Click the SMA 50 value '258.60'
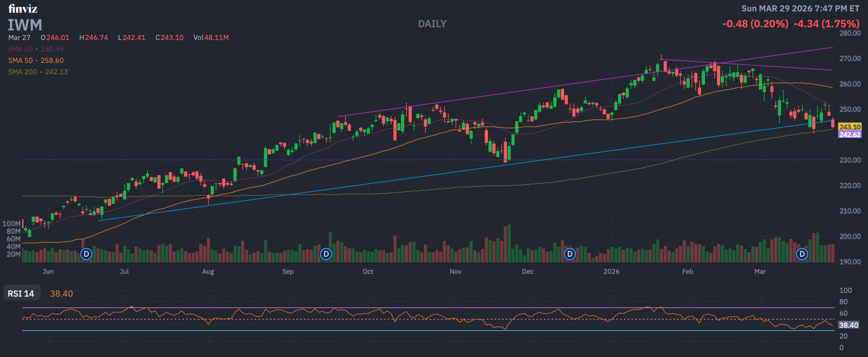The height and width of the screenshot is (357, 868). tap(52, 60)
